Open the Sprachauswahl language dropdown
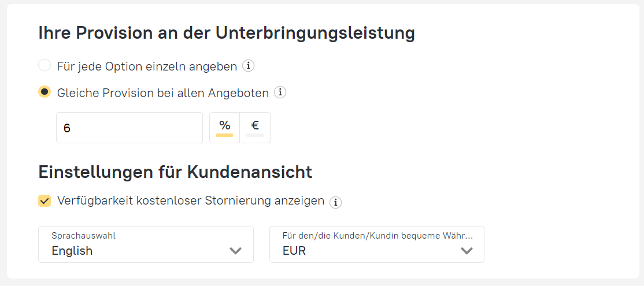Screen dimensions: 644x286 coord(146,244)
